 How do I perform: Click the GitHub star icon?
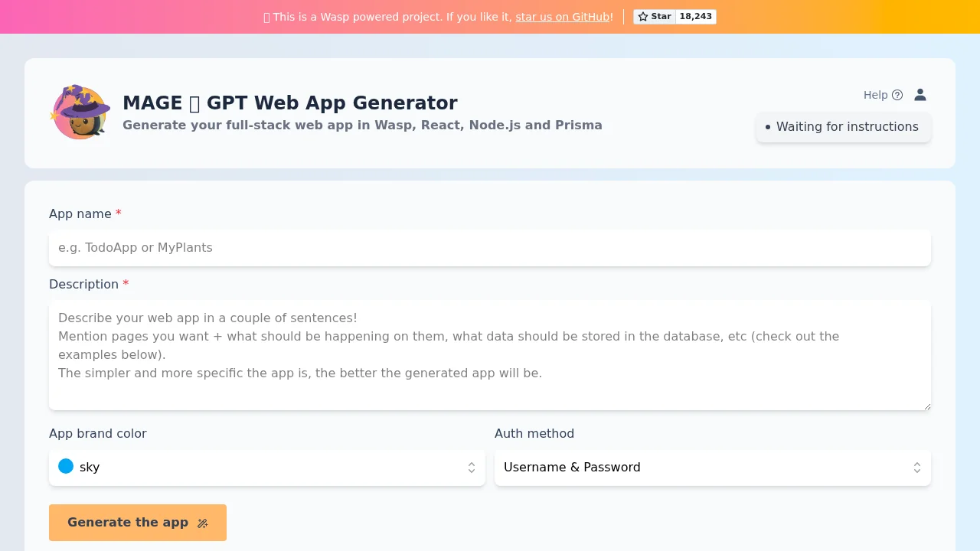(x=643, y=16)
